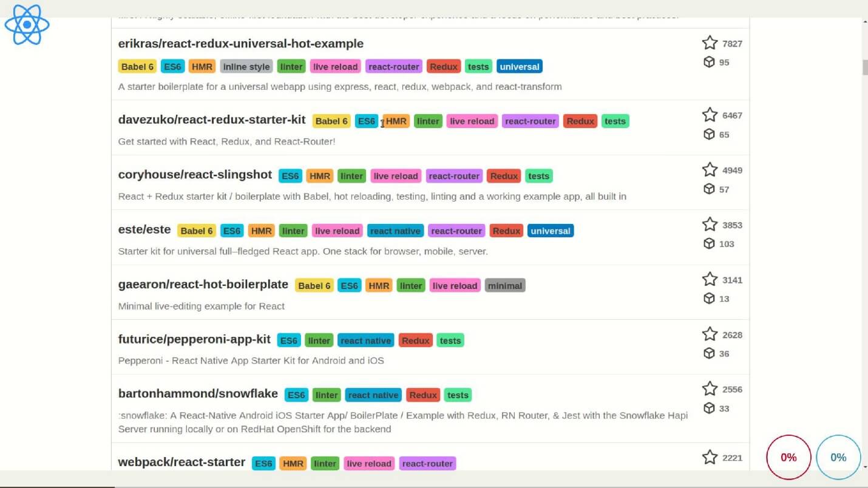Click the red 0% progress circle
868x488 pixels.
788,457
